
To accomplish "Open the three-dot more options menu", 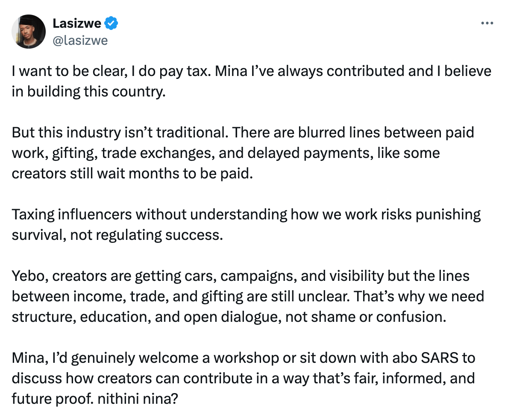I will (487, 23).
